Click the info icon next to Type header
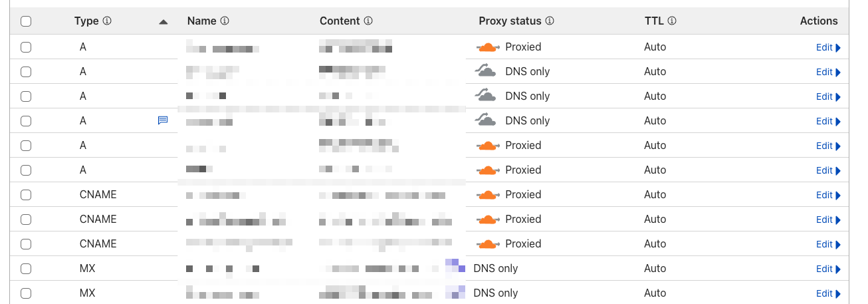Viewport: 868px width, 304px height. [107, 21]
